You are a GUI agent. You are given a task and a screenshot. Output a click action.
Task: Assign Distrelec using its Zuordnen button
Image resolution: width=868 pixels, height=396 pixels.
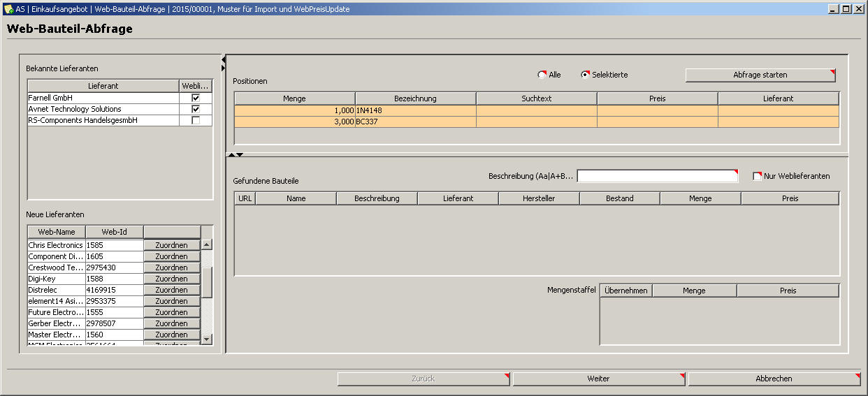pyautogui.click(x=171, y=290)
